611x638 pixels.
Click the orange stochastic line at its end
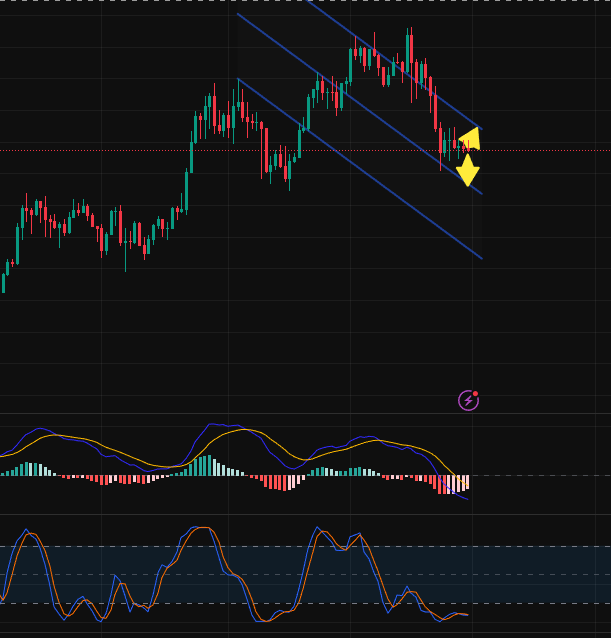465,614
